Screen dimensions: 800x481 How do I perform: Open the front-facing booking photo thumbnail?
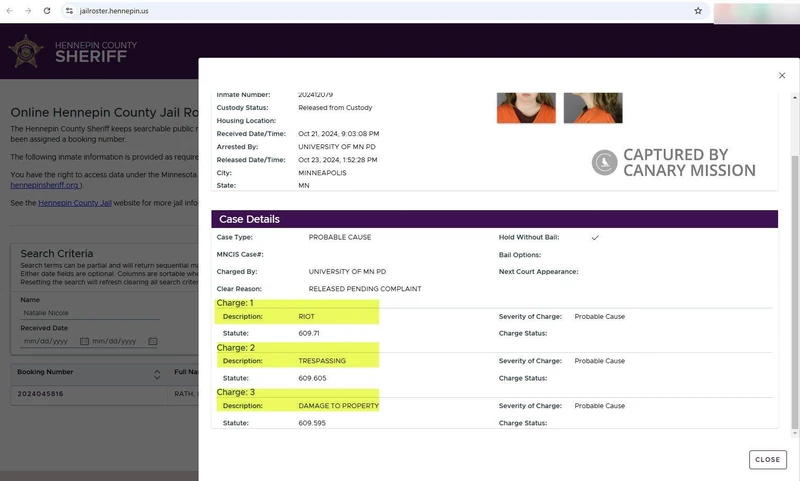point(526,108)
